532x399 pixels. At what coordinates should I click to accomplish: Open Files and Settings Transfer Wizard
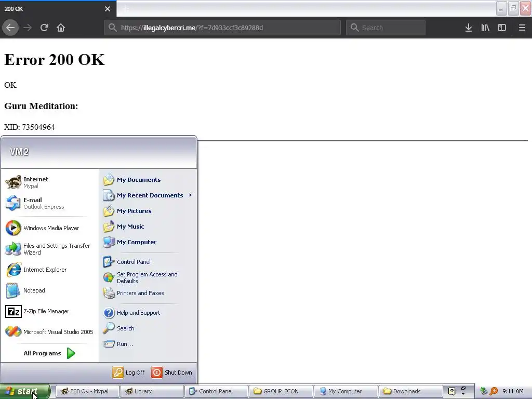coord(49,249)
